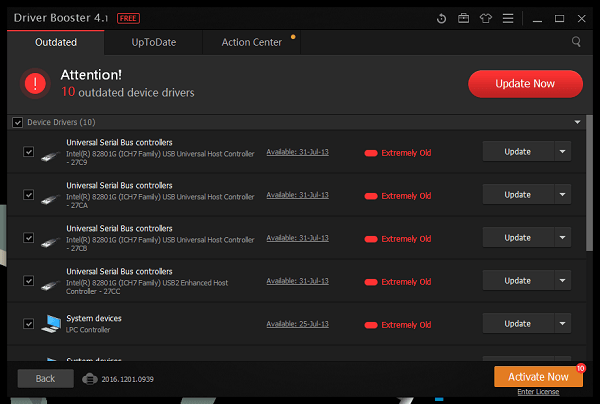Click the red Attention exclamation icon
600x404 pixels.
click(35, 83)
